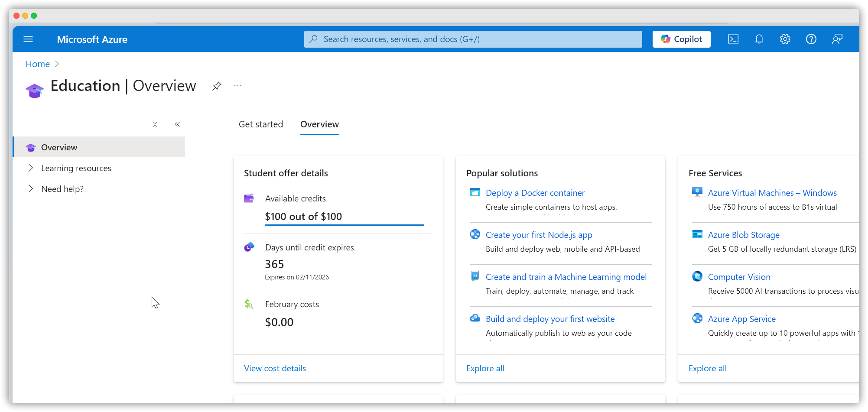The width and height of the screenshot is (868, 412).
Task: Go to the Home breadcrumb link
Action: [x=38, y=64]
